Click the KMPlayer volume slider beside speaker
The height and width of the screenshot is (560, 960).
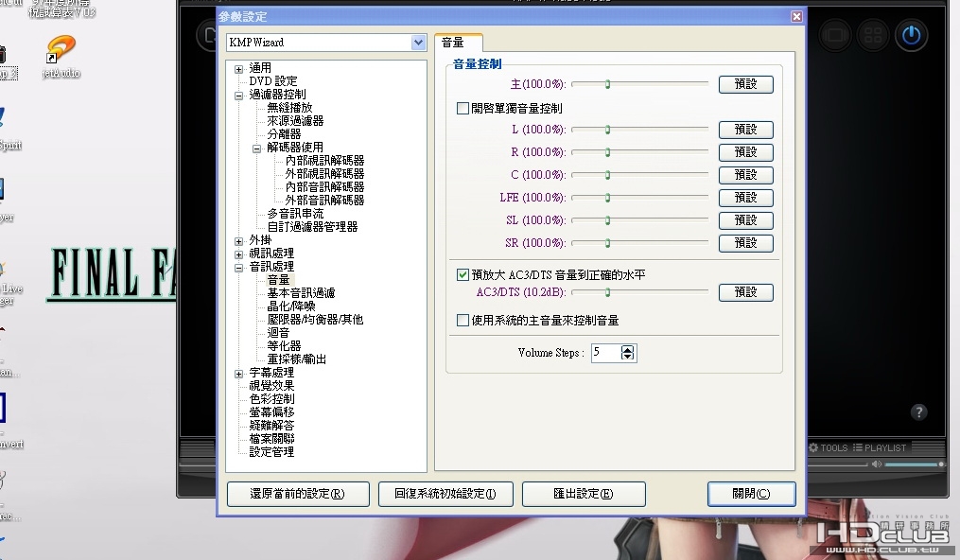click(914, 464)
